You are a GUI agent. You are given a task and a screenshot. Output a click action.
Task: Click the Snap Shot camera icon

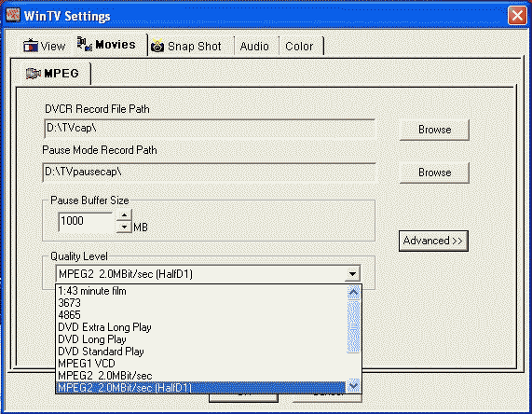tap(157, 46)
